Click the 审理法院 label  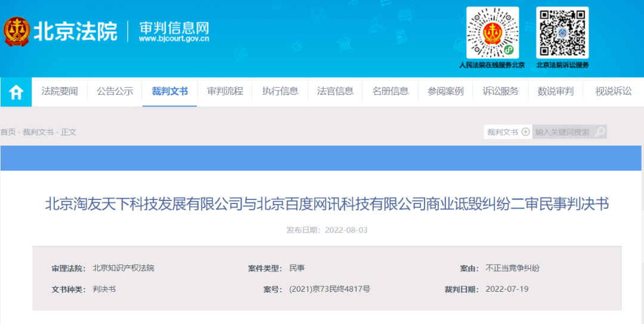[68, 269]
